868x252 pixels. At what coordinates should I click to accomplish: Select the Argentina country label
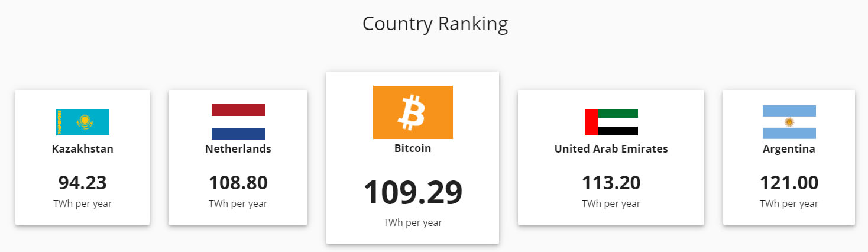coord(789,149)
